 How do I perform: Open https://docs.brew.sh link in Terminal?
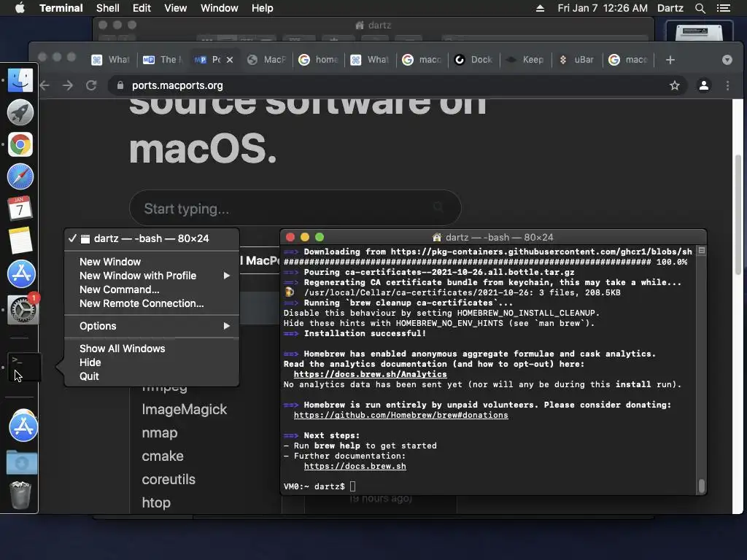point(355,466)
